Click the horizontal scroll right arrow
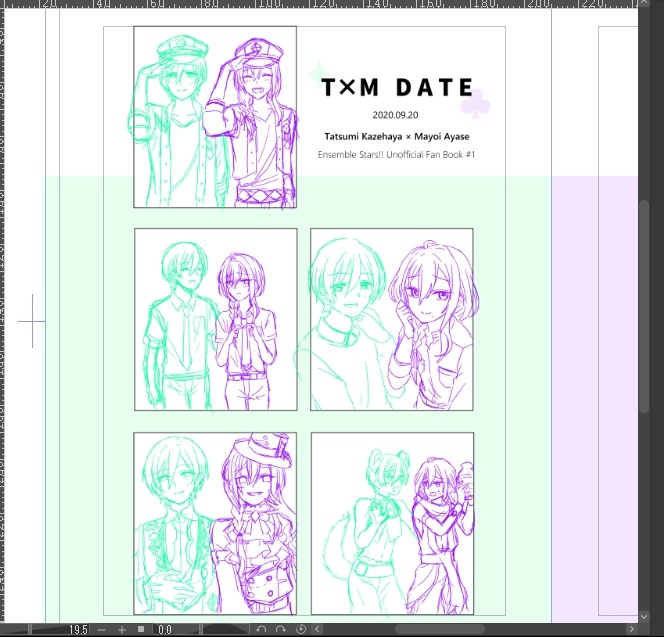 pyautogui.click(x=631, y=629)
